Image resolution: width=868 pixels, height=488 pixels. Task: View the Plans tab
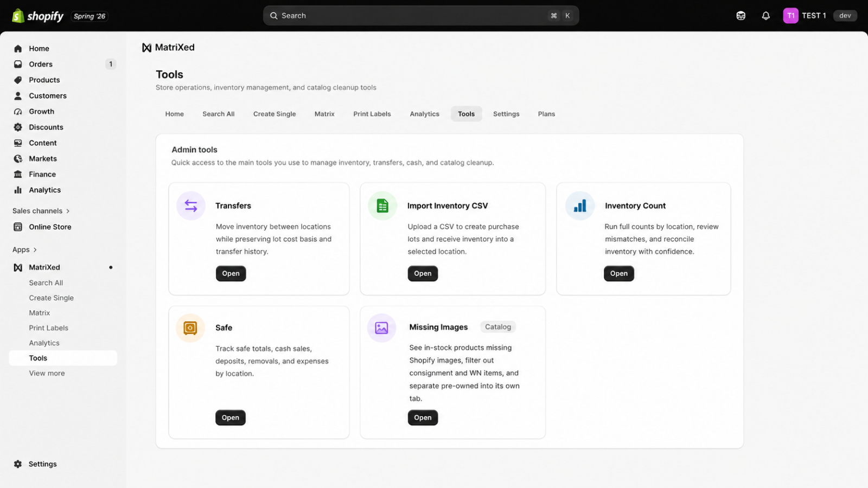coord(546,114)
